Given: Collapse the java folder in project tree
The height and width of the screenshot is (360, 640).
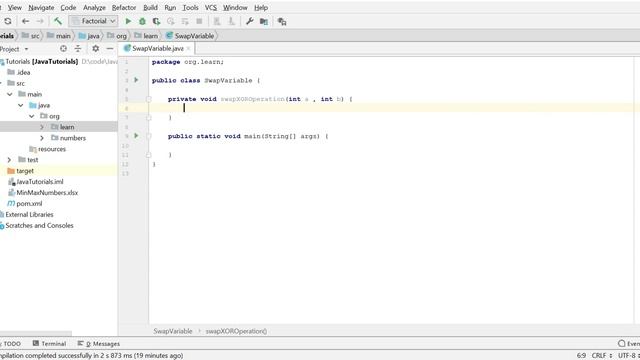Looking at the screenshot, I should [20, 105].
